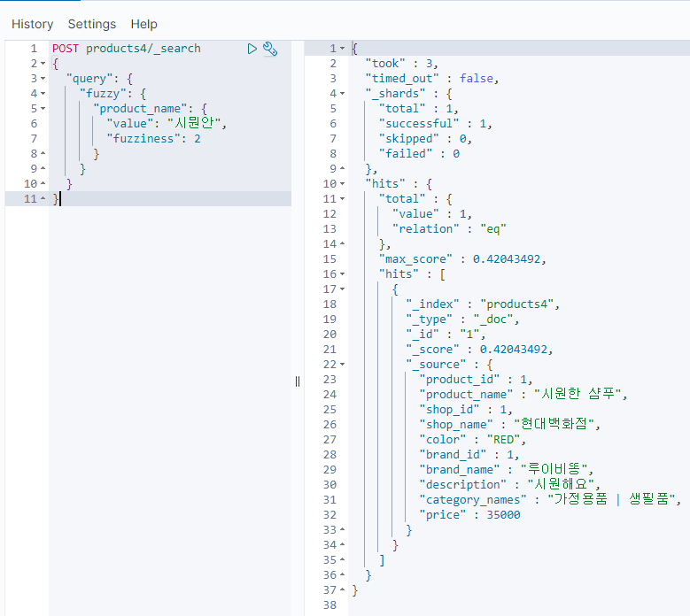Image resolution: width=690 pixels, height=616 pixels.
Task: Collapse the hit document at line 17
Action: pos(344,289)
